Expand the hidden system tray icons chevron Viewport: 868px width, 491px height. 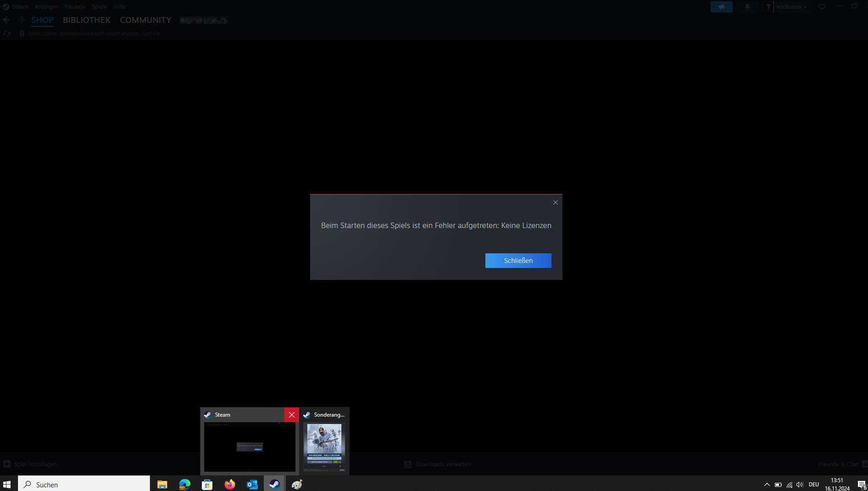[767, 485]
